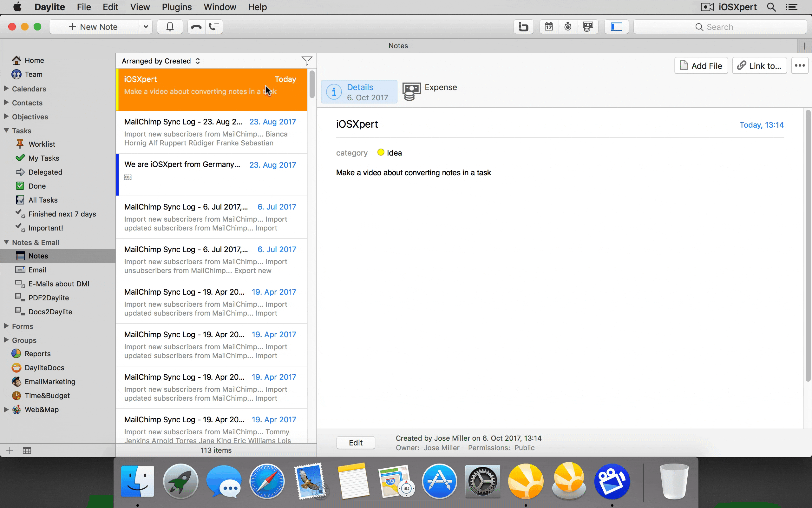Screen dimensions: 812x508
Task: Select MailChimp Sync Log 23. Aug note
Action: (211, 132)
